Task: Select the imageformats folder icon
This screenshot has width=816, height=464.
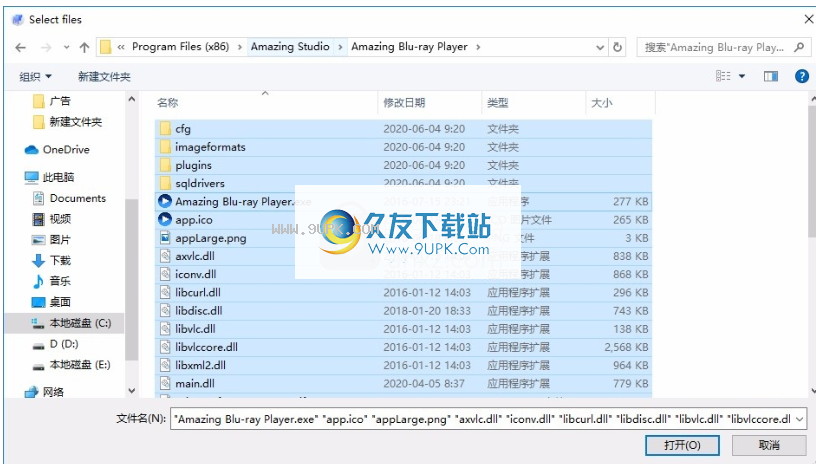Action: (x=165, y=147)
